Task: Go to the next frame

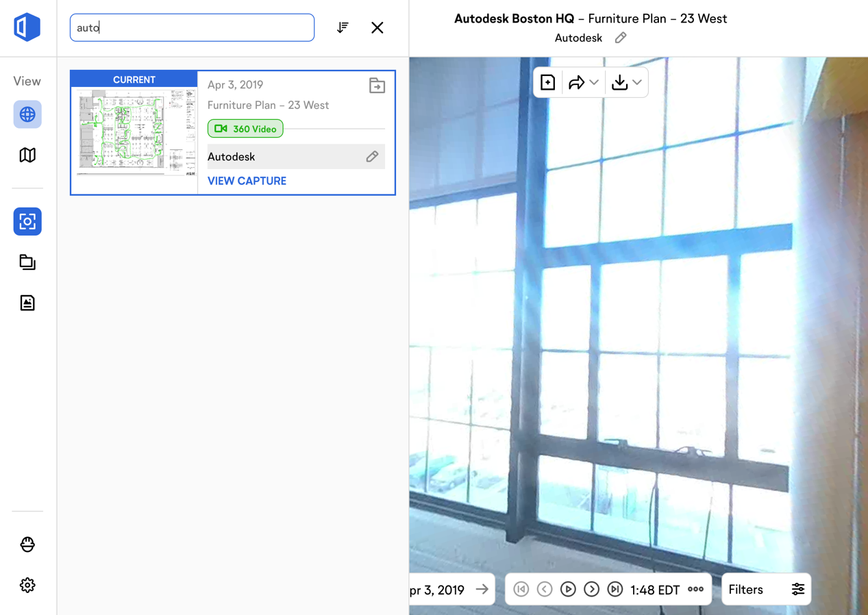Action: click(592, 590)
